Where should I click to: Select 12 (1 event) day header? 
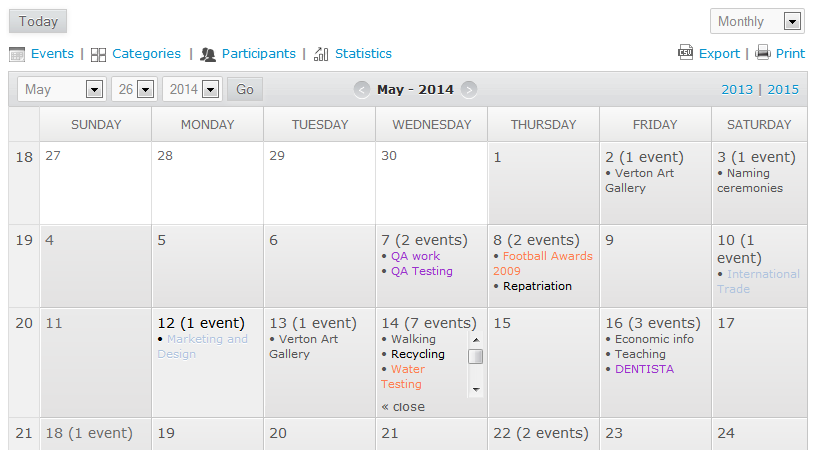(201, 323)
